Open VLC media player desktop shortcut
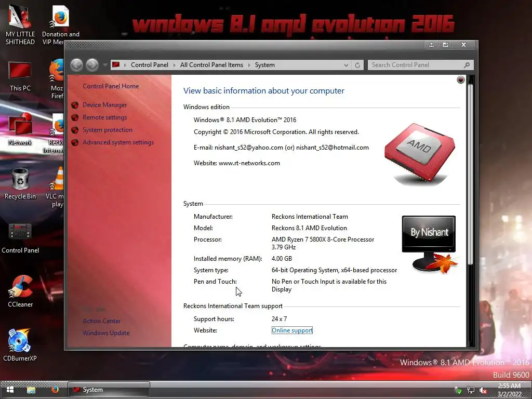 tap(56, 187)
